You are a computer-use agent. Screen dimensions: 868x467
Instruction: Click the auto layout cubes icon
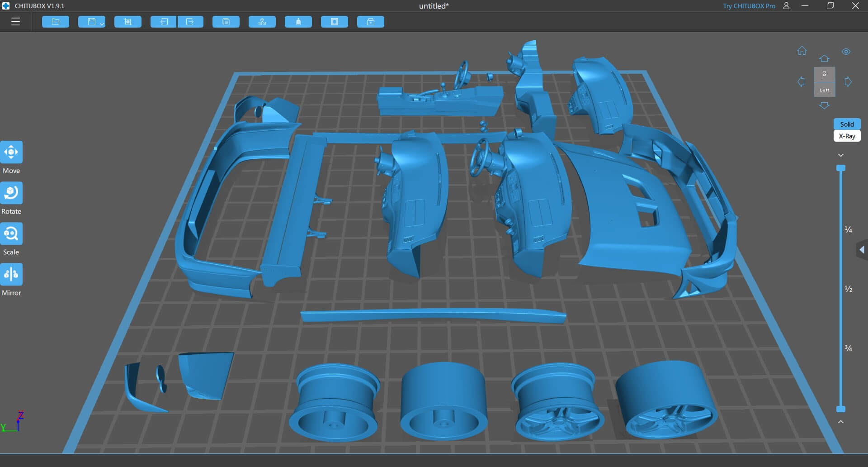pyautogui.click(x=262, y=22)
